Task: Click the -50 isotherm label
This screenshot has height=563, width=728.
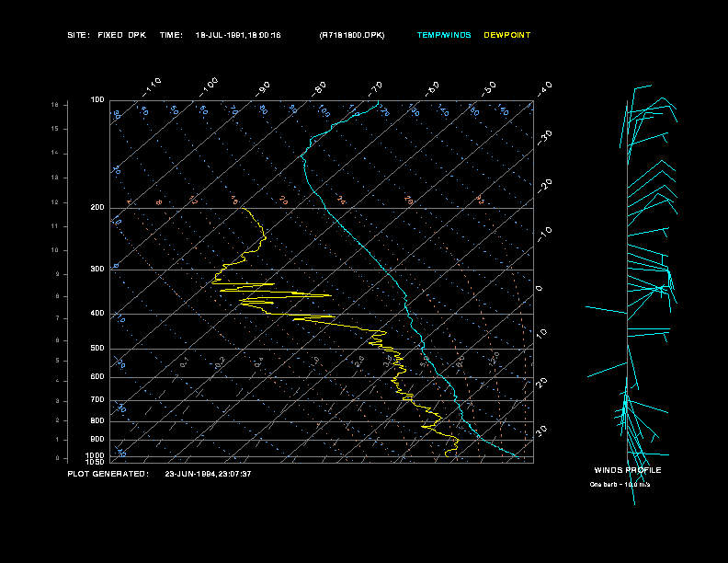Action: [489, 88]
